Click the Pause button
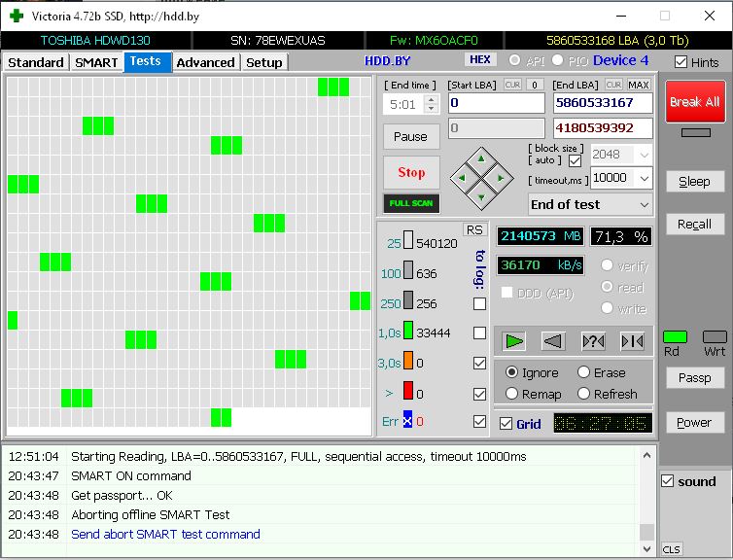The width and height of the screenshot is (733, 560). (x=411, y=136)
